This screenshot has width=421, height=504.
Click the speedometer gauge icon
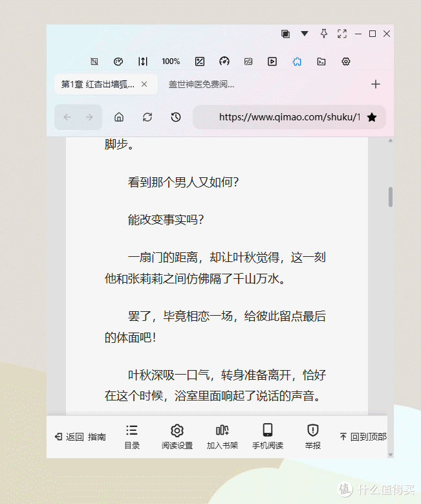(x=224, y=61)
